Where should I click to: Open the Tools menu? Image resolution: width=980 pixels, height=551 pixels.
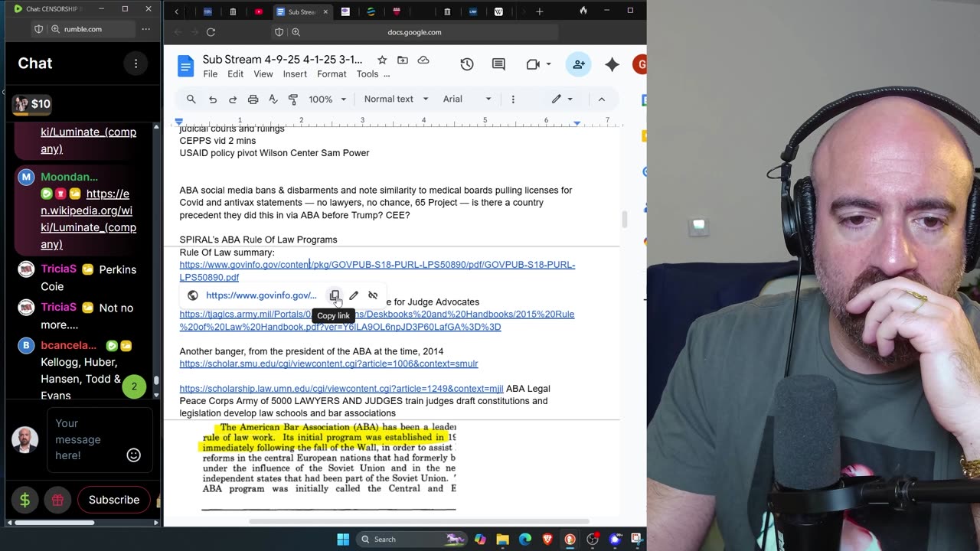(367, 74)
